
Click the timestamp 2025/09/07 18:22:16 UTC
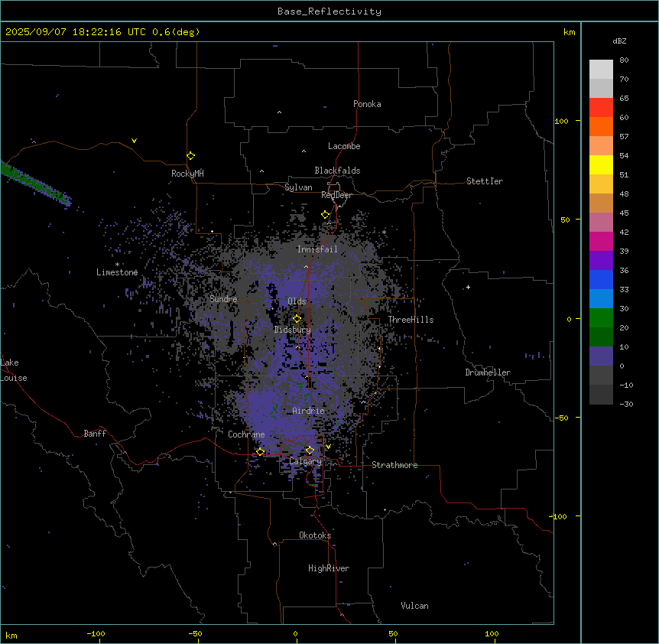pos(76,32)
